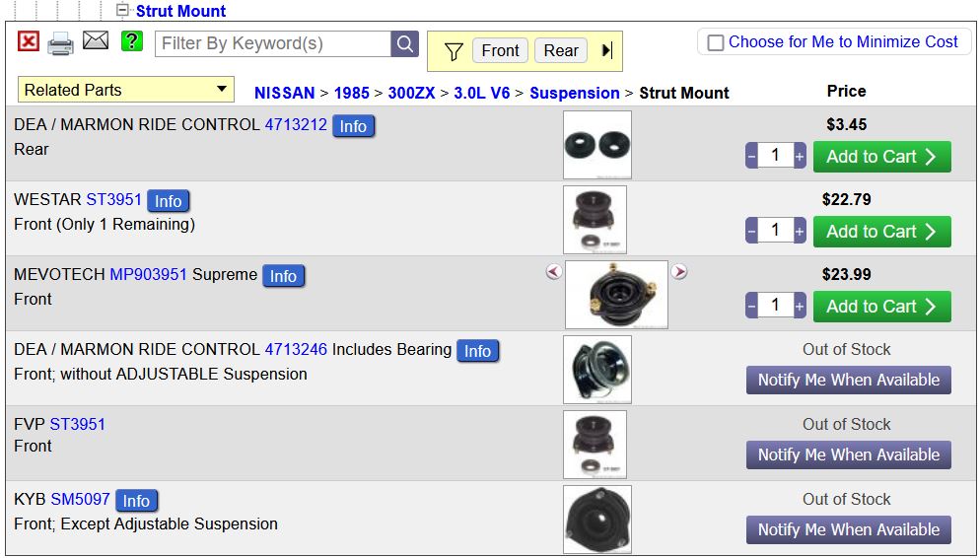
Task: Focus the Filter By Keyword(s) field
Action: 272,43
